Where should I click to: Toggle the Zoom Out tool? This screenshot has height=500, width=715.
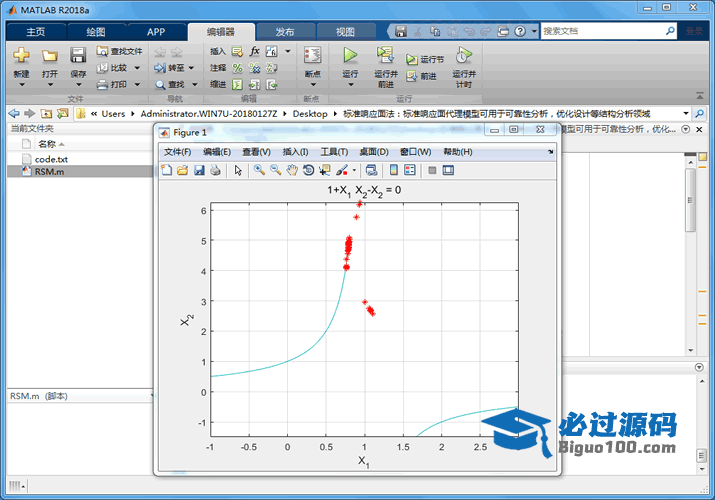pyautogui.click(x=275, y=170)
